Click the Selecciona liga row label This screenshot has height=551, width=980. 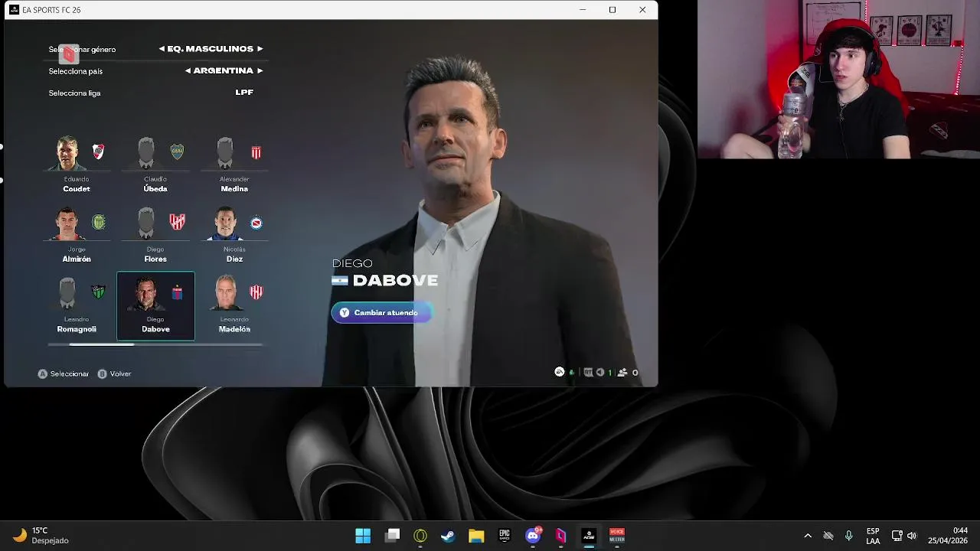click(74, 93)
